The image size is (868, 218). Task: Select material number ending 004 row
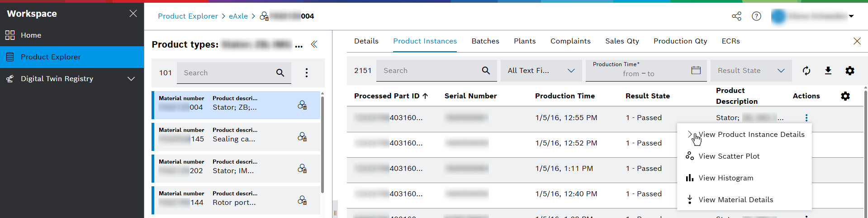point(236,105)
